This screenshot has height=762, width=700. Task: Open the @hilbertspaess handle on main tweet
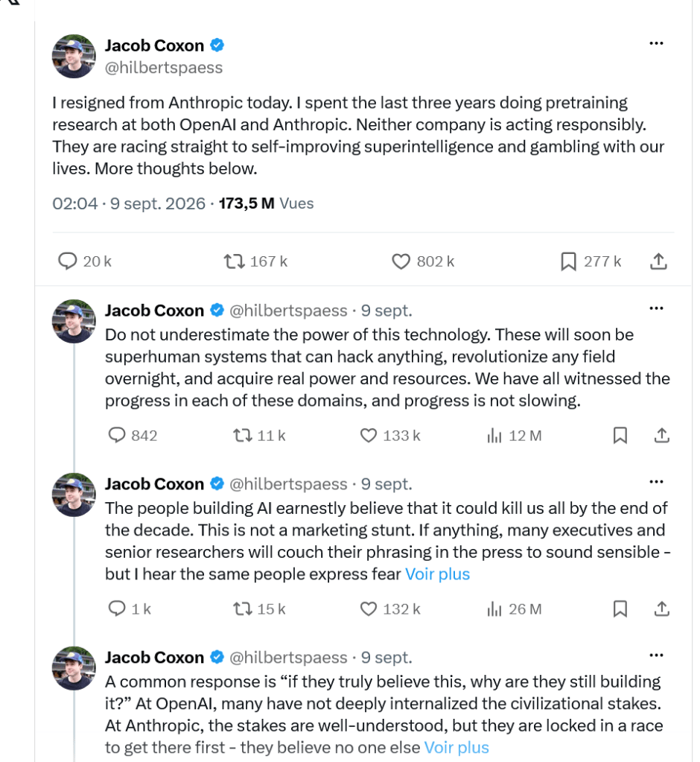point(164,68)
